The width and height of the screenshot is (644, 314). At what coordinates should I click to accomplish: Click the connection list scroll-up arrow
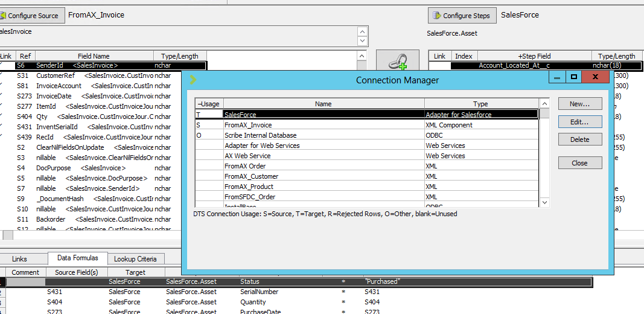[x=544, y=104]
